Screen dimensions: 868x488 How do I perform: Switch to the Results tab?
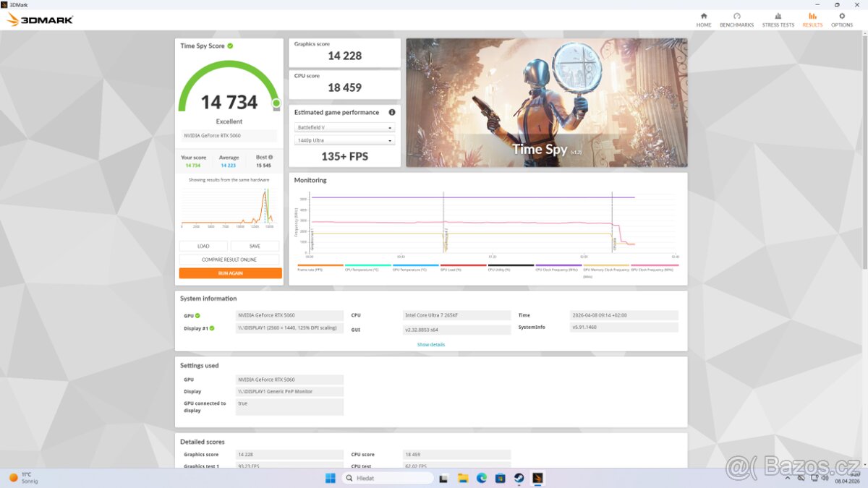coord(812,20)
